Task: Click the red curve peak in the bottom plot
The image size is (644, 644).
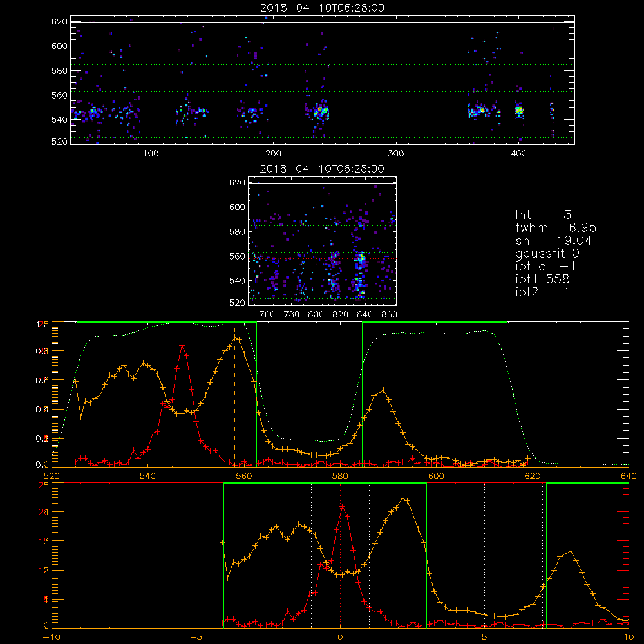Action: click(x=343, y=506)
